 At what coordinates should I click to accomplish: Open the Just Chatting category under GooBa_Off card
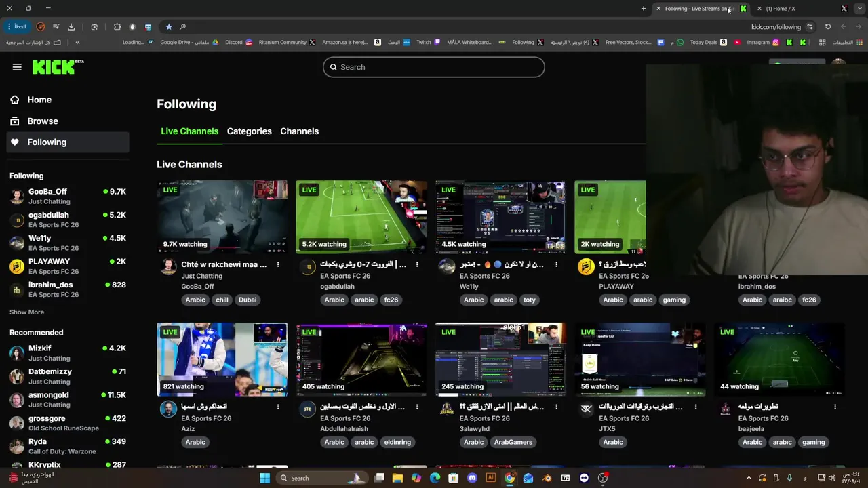point(201,276)
